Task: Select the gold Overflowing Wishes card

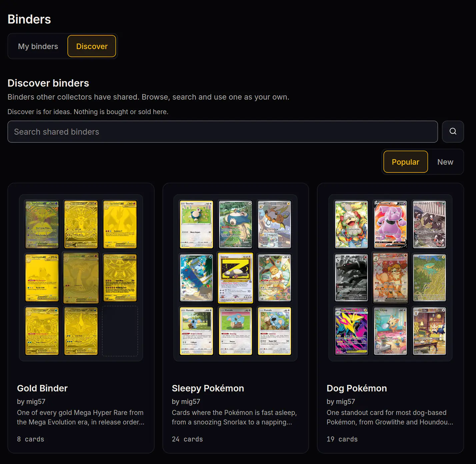Action: pos(42,224)
